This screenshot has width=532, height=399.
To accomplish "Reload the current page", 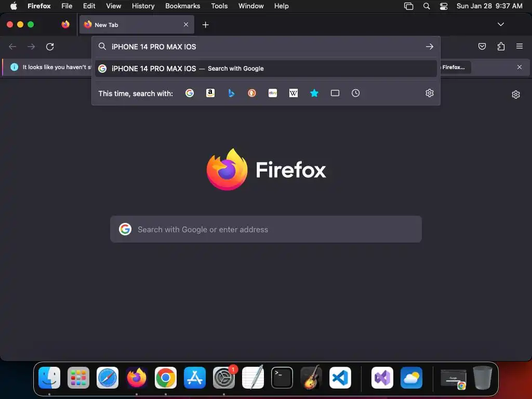I will [x=50, y=46].
